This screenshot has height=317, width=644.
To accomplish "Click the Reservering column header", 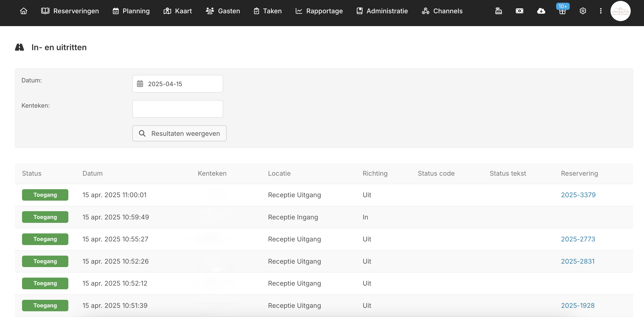I will click(579, 173).
